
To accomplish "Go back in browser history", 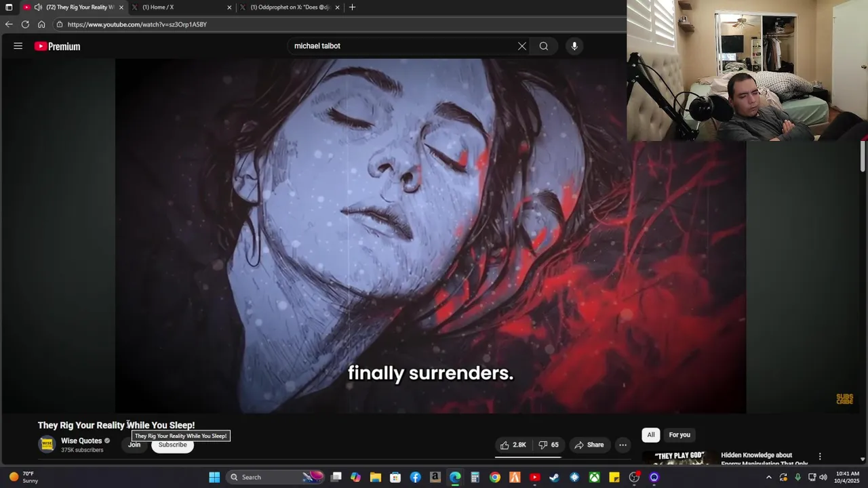I will (9, 24).
